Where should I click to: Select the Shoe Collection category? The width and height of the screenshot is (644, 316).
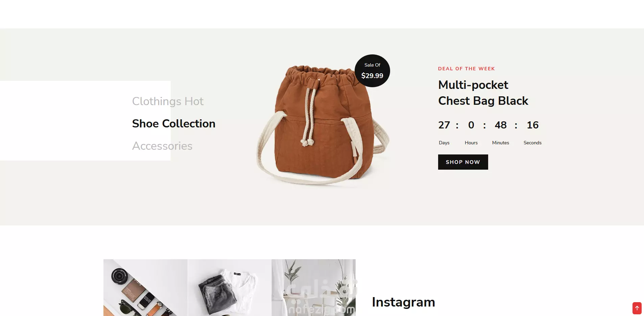174,124
